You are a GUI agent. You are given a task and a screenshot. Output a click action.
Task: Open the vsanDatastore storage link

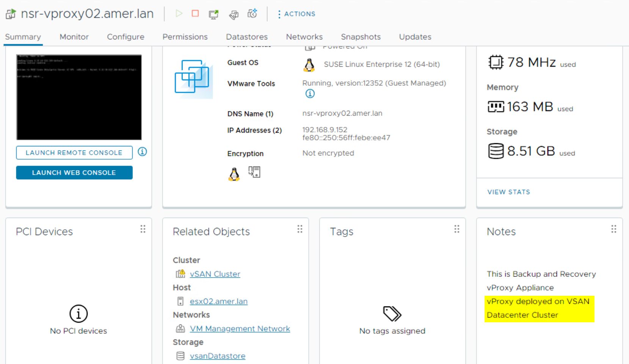pyautogui.click(x=217, y=356)
